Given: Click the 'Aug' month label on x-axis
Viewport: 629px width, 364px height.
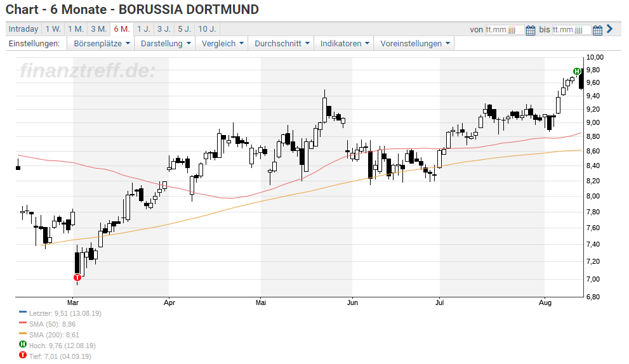Looking at the screenshot, I should (x=545, y=302).
